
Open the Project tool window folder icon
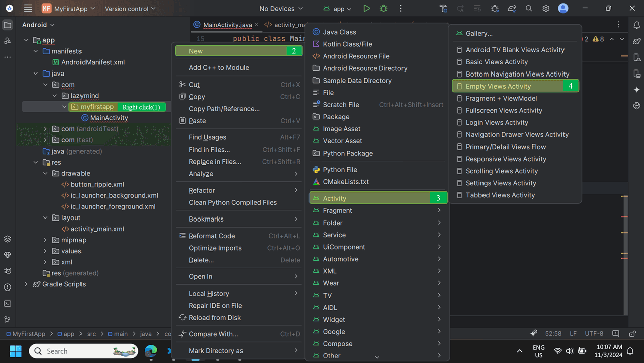(x=7, y=25)
